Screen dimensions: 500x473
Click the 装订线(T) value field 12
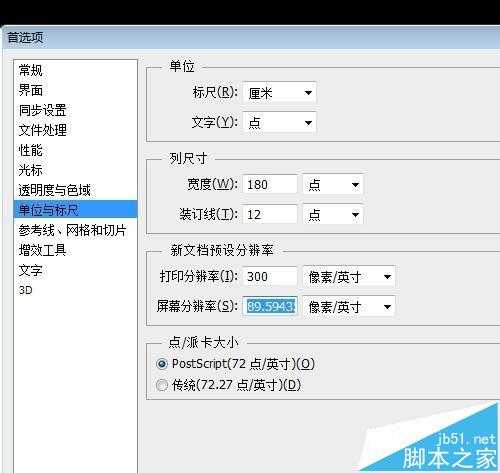point(270,214)
